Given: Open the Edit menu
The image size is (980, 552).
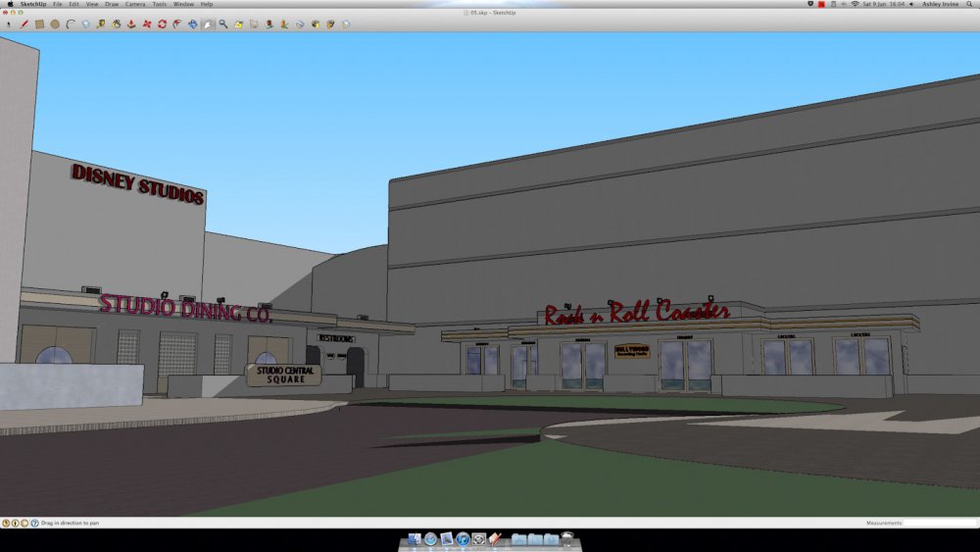Looking at the screenshot, I should tap(73, 4).
